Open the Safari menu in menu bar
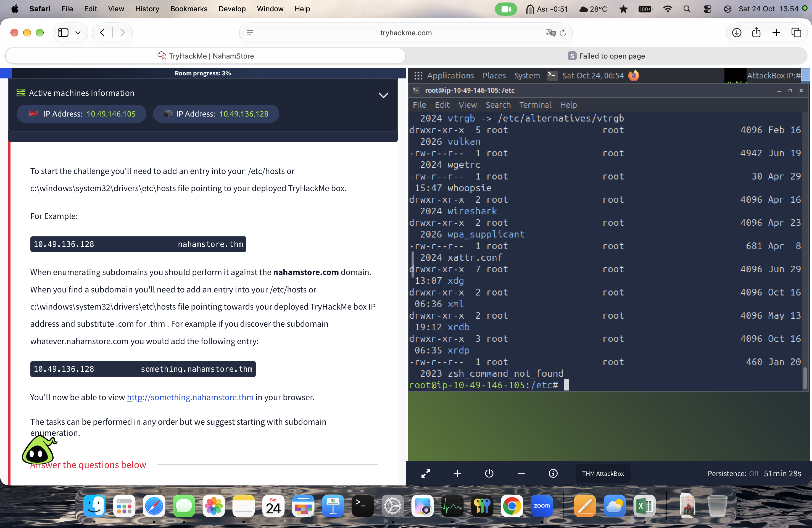Viewport: 812px width, 528px height. (x=39, y=9)
